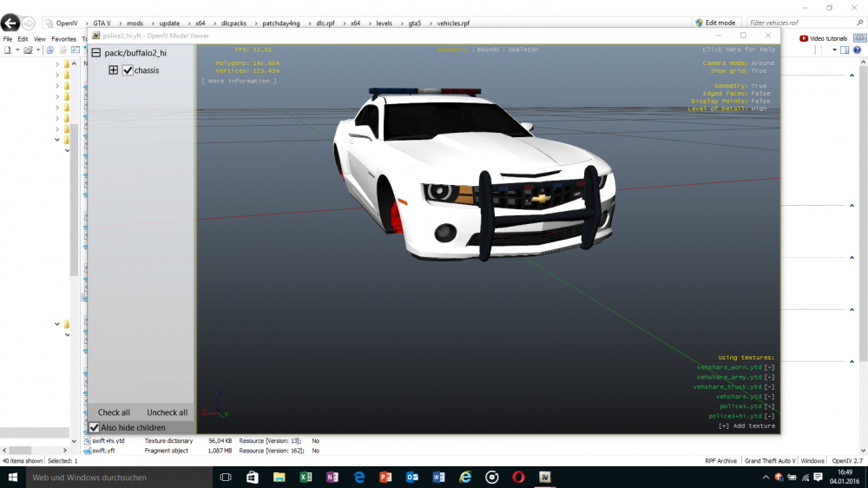Open Word from the taskbar
Screen dimensions: 868x488
(x=438, y=477)
